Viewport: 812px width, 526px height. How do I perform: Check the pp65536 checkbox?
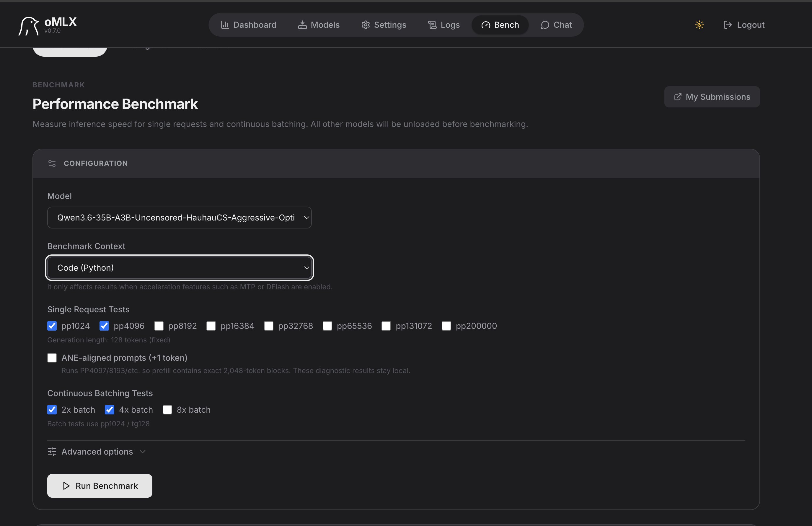click(327, 326)
